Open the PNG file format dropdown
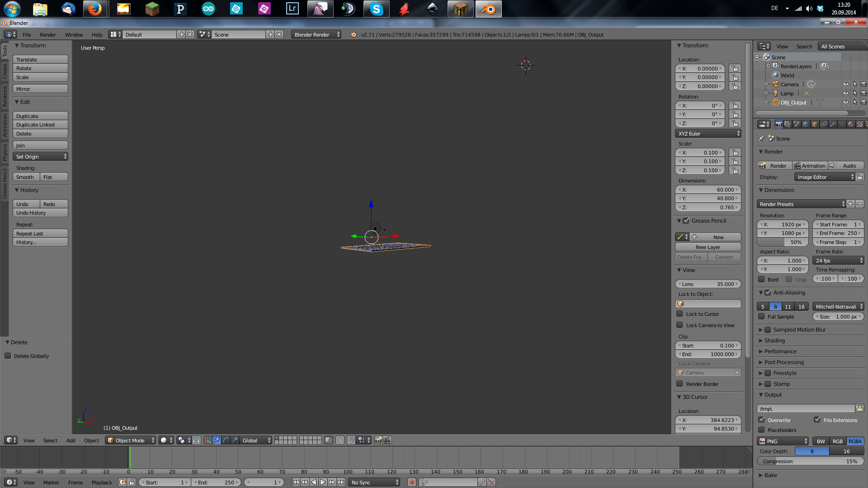This screenshot has height=488, width=868. point(783,441)
